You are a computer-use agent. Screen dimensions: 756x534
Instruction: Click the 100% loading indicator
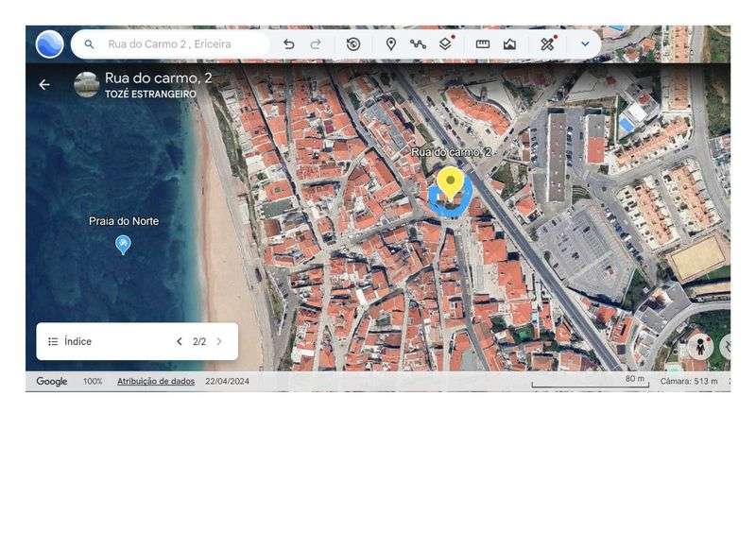coord(93,381)
